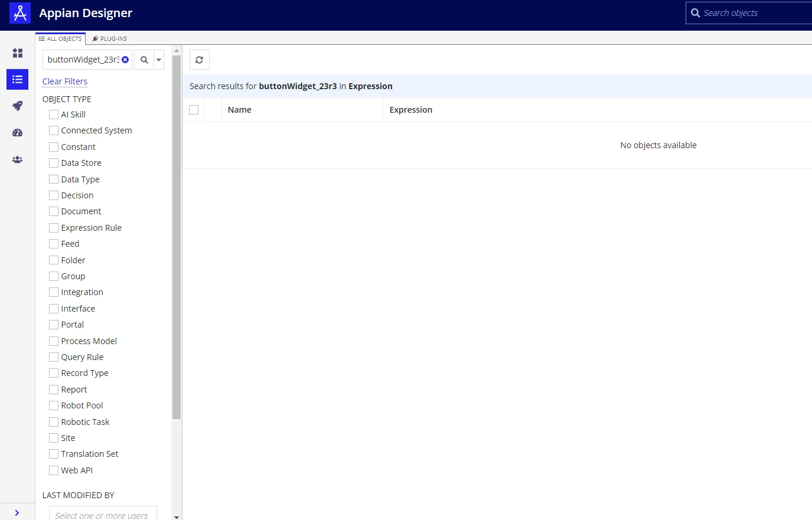
Task: Open the search options dropdown arrow
Action: pyautogui.click(x=159, y=60)
